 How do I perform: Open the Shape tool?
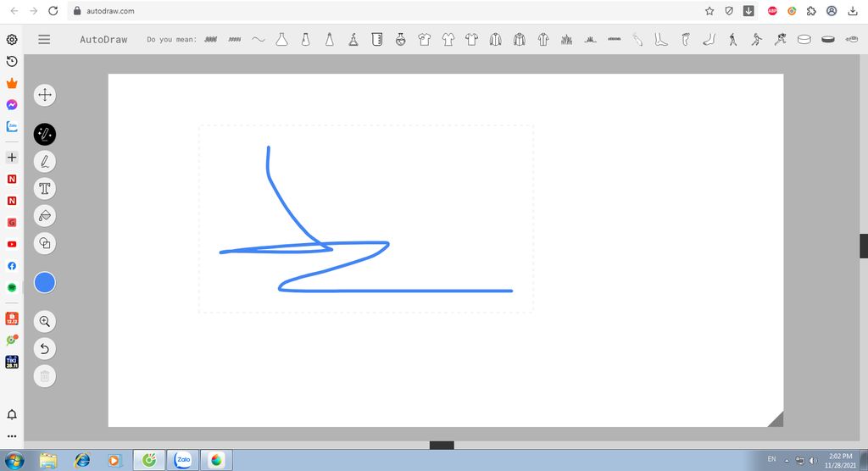45,243
